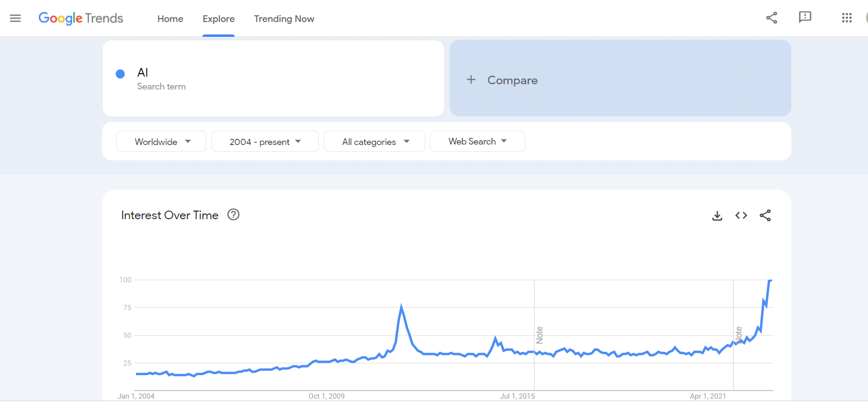The width and height of the screenshot is (868, 402).
Task: Click the embed chart code icon
Action: tap(741, 215)
